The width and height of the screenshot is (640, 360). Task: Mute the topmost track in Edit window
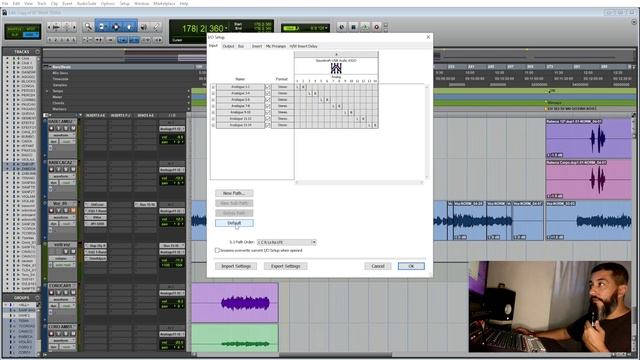73,129
